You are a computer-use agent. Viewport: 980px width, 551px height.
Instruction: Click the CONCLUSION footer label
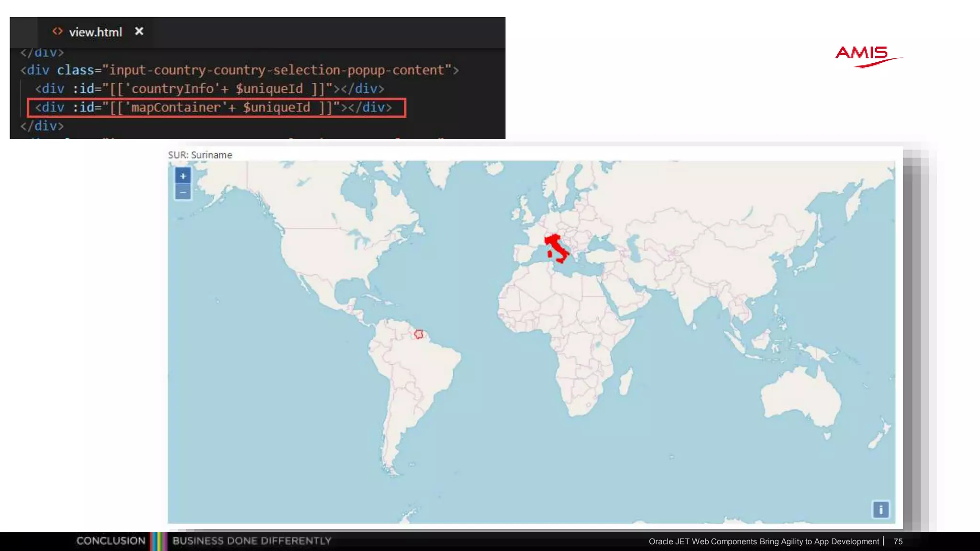coord(111,541)
